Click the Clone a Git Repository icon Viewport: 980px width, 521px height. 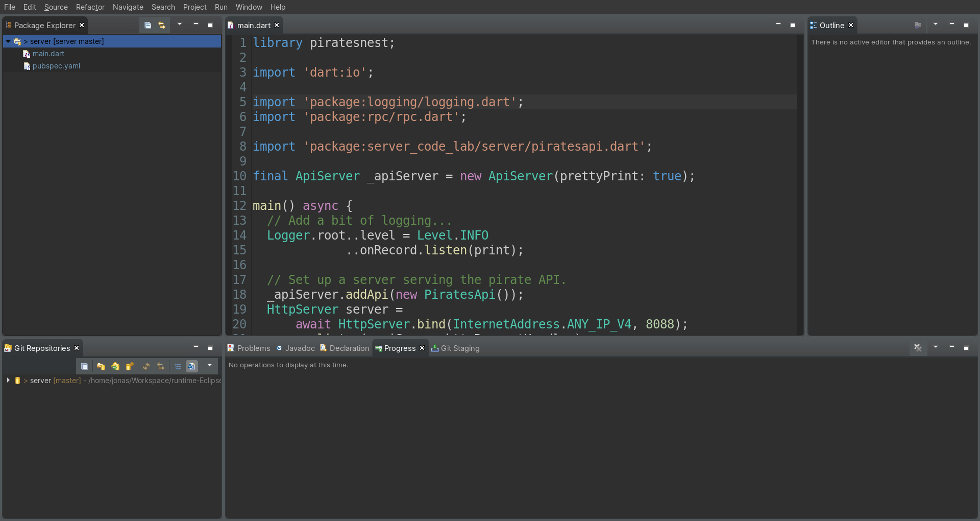115,366
